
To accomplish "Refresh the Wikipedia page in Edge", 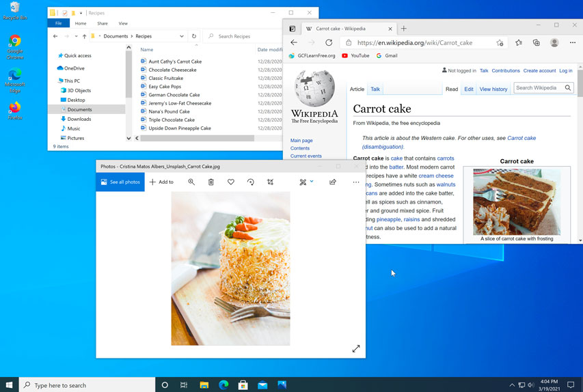I will point(329,42).
